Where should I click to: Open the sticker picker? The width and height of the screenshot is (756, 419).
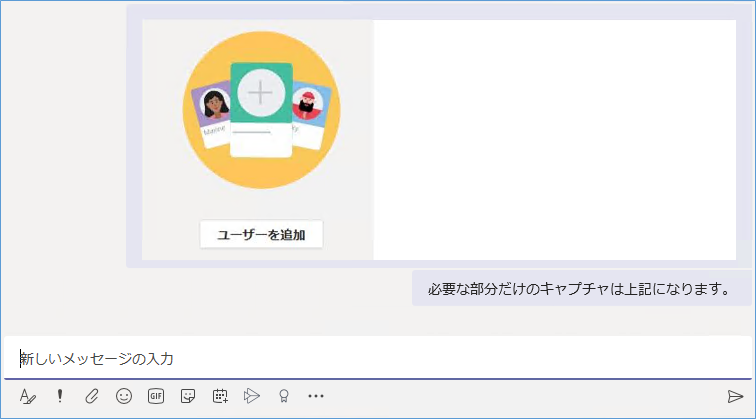coord(188,396)
